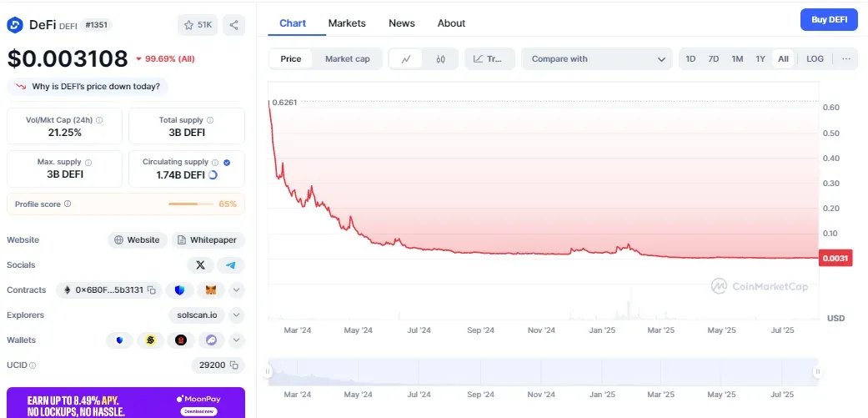Set chart range to All
The image size is (868, 418).
[783, 59]
